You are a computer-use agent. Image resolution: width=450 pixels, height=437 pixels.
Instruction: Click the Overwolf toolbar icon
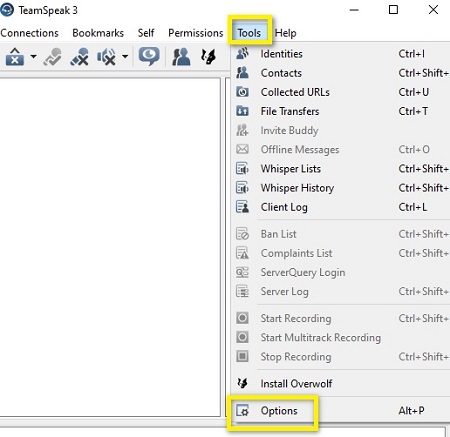tap(208, 56)
